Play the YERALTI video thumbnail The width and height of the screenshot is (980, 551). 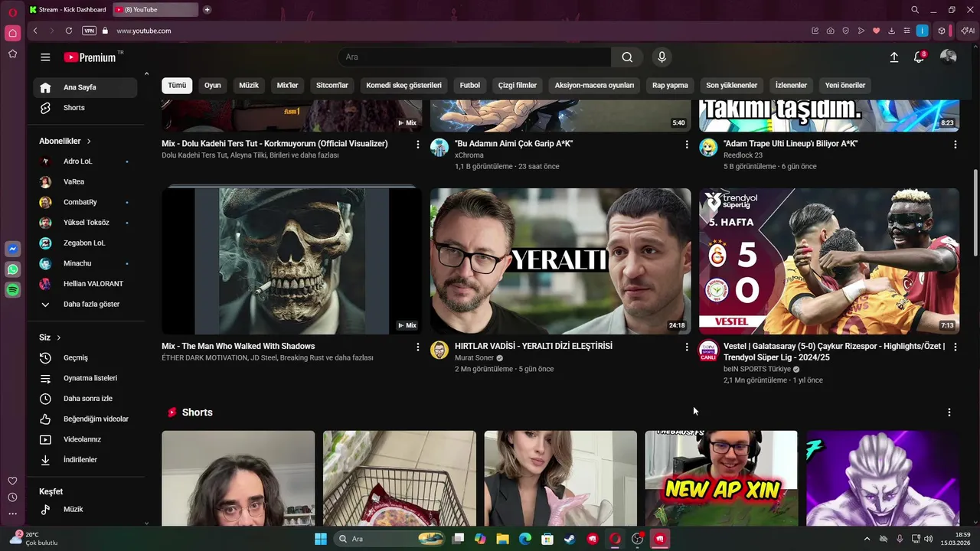(560, 261)
